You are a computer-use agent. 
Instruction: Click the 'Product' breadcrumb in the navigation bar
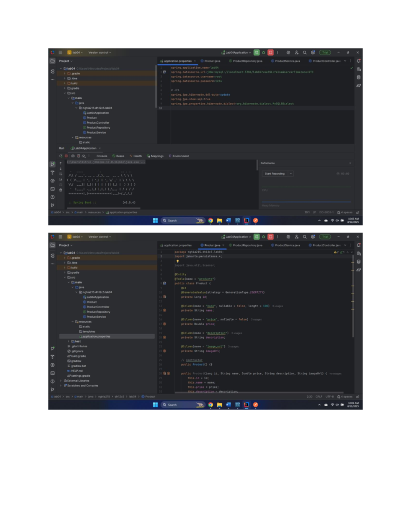coord(148,397)
